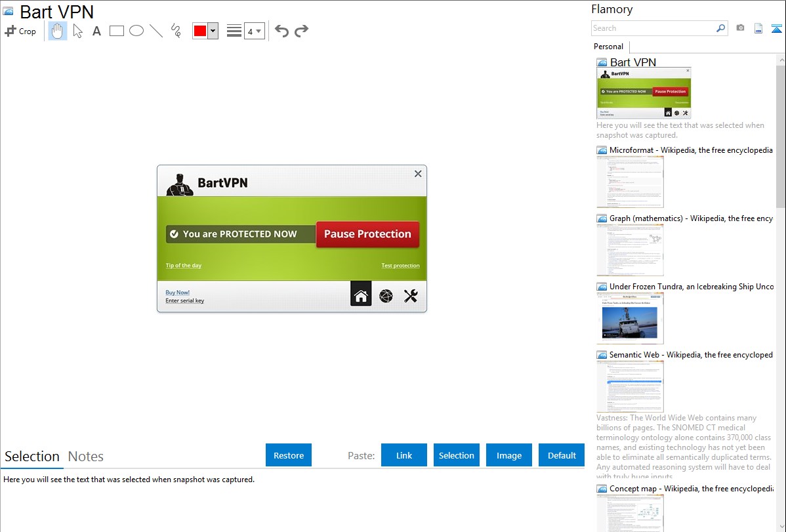Click the Flamory search field
Viewport: 786px width, 532px height.
tap(653, 28)
